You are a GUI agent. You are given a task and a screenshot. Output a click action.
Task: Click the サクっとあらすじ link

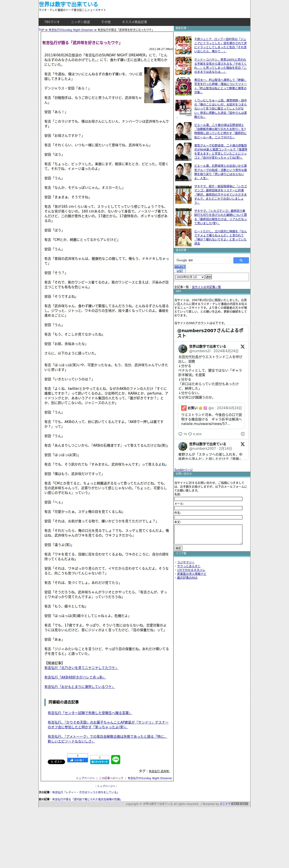(189, 566)
